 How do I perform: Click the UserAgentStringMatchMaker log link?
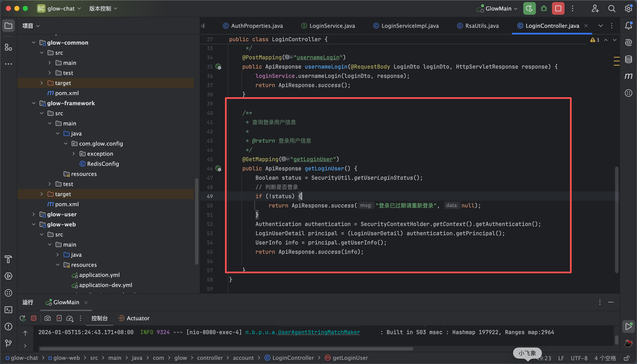319,332
